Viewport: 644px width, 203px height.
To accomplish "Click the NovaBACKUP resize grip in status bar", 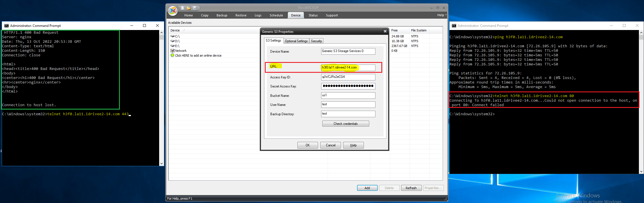I will coord(446,199).
